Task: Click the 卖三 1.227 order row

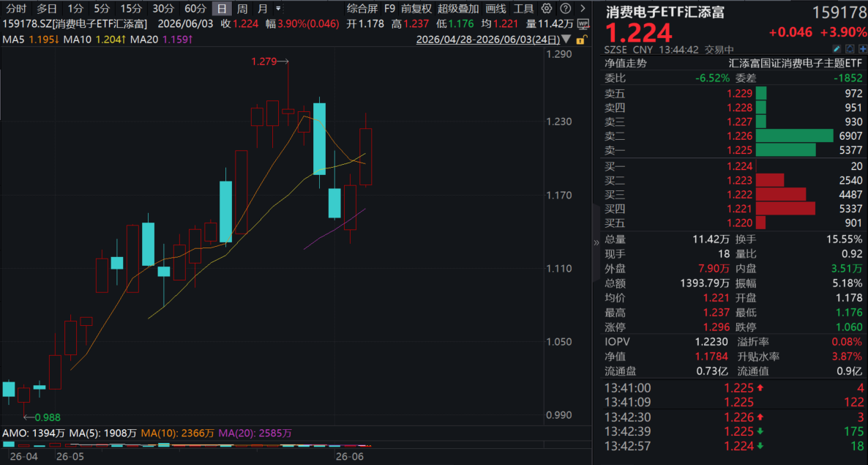Action: pyautogui.click(x=733, y=122)
